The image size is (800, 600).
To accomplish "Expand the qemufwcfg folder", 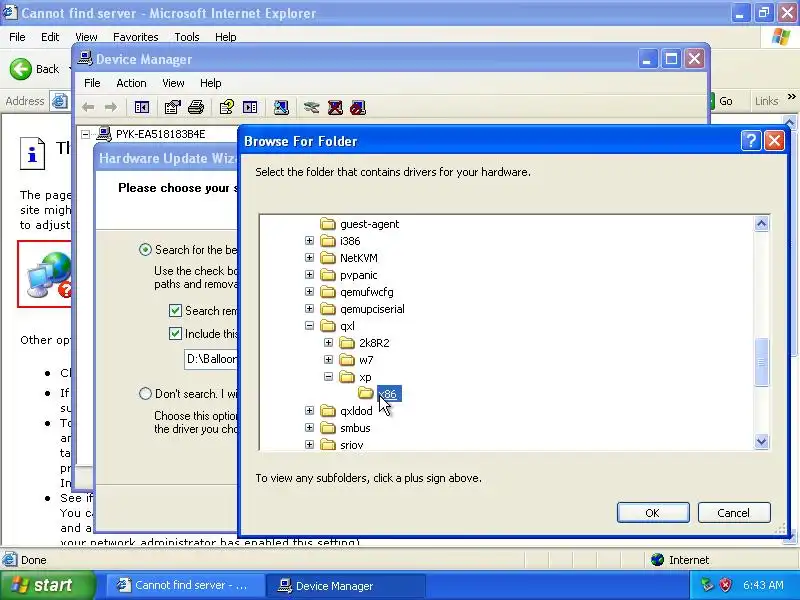I will 309,291.
